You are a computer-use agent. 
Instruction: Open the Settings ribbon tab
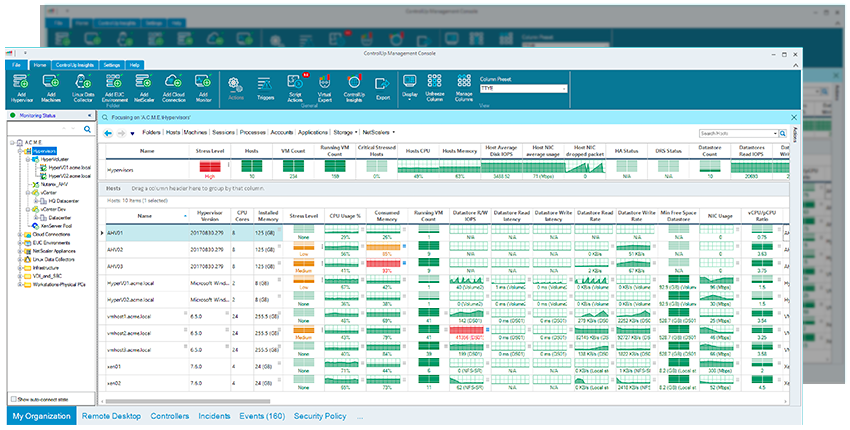(112, 65)
